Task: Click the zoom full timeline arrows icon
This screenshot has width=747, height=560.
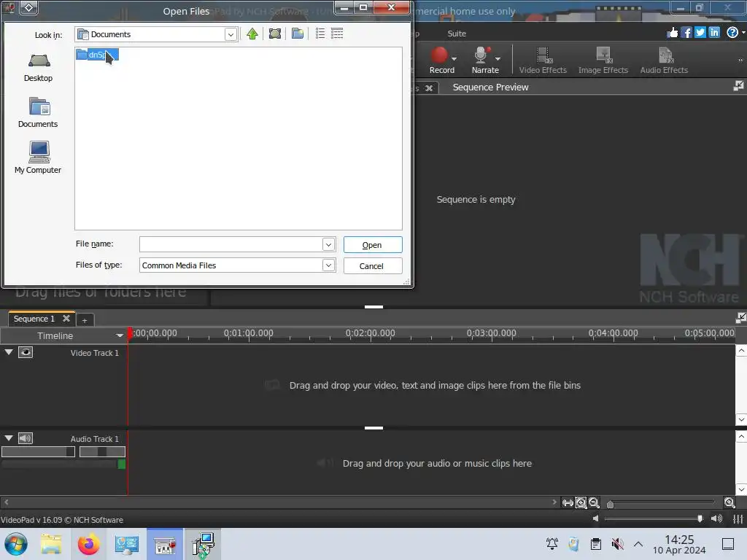Action: tap(568, 503)
